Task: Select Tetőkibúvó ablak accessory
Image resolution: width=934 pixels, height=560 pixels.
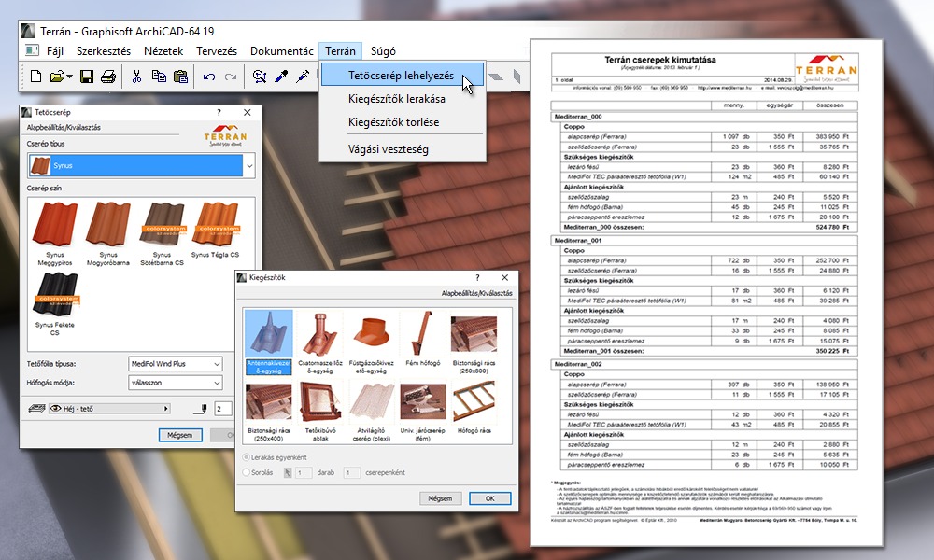Action: [x=319, y=411]
